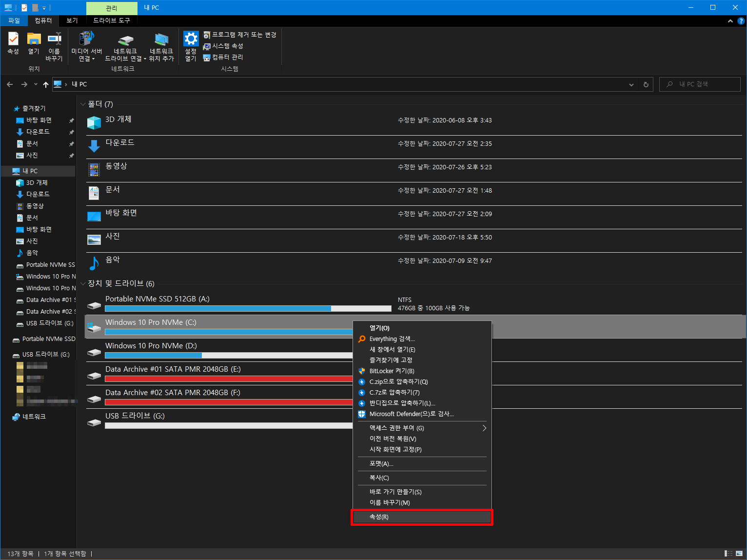This screenshot has width=747, height=560.
Task: Click 시스템 속성 in ribbon
Action: click(x=223, y=46)
